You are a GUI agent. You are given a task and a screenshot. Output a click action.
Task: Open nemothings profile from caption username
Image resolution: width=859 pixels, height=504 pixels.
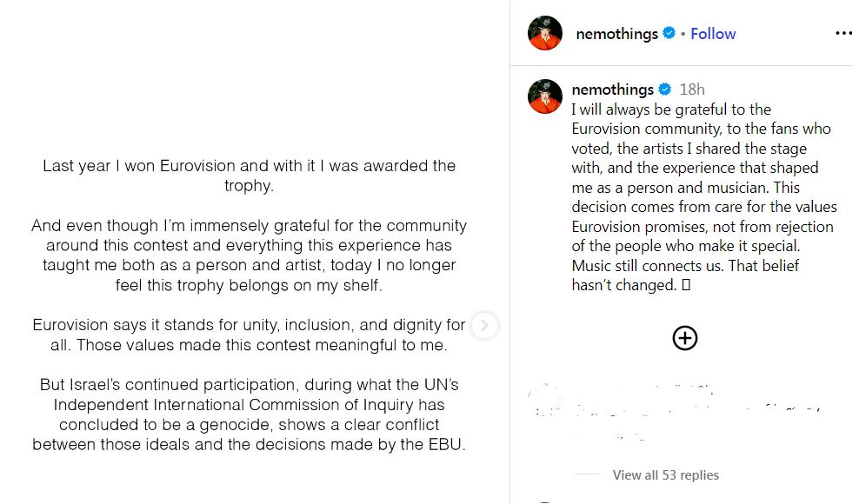coord(612,90)
